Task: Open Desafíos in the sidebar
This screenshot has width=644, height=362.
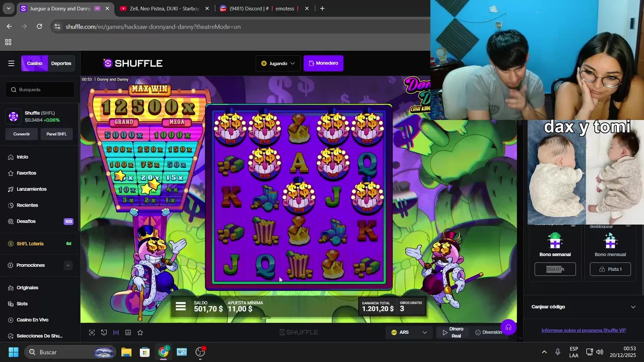Action: [x=26, y=221]
